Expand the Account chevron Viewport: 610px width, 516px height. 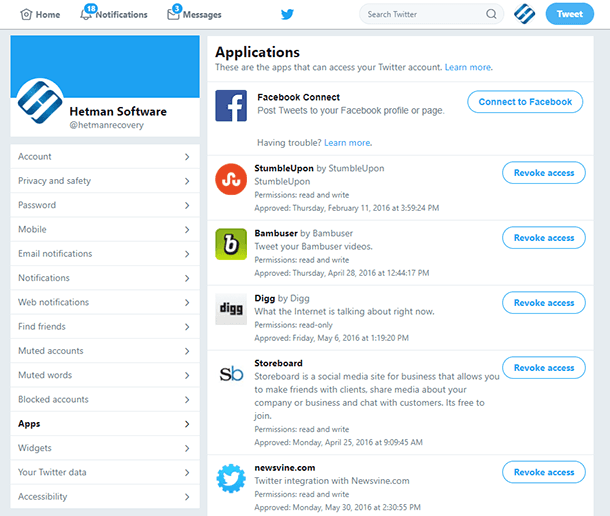click(x=187, y=157)
